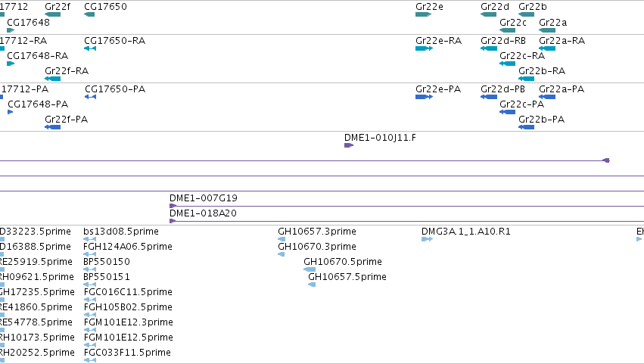This screenshot has width=644, height=364.
Task: Click the CG17650-PA label text
Action: [115, 89]
